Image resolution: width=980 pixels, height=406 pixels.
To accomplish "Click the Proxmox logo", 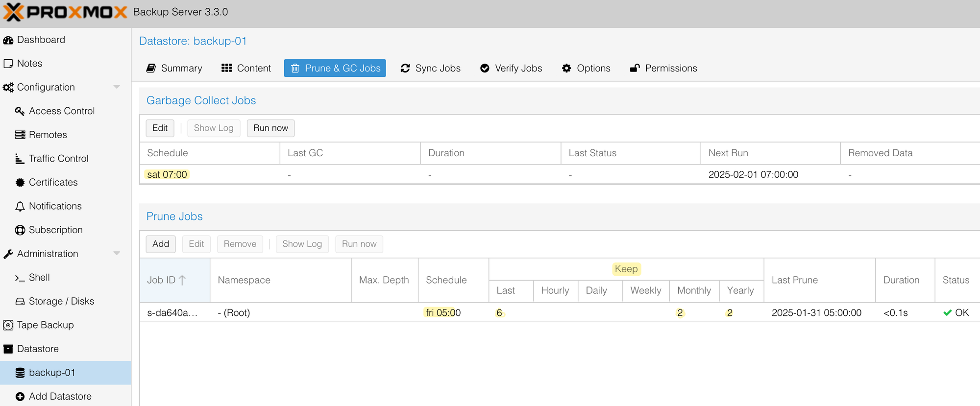I will 65,12.
